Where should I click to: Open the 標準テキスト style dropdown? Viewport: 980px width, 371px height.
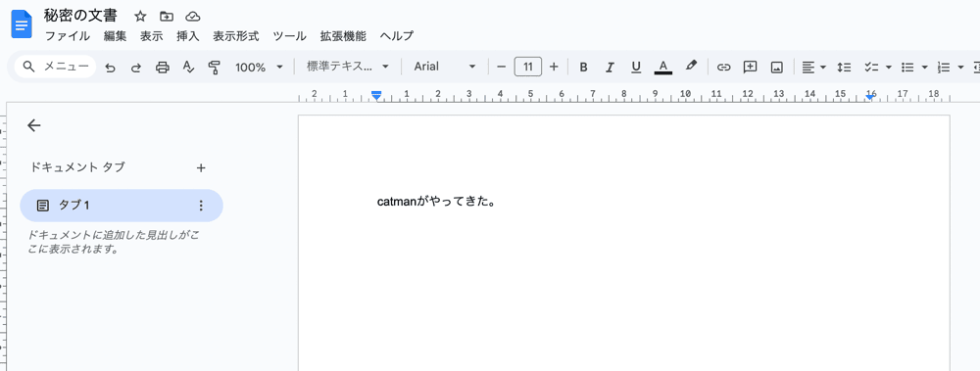tap(348, 67)
